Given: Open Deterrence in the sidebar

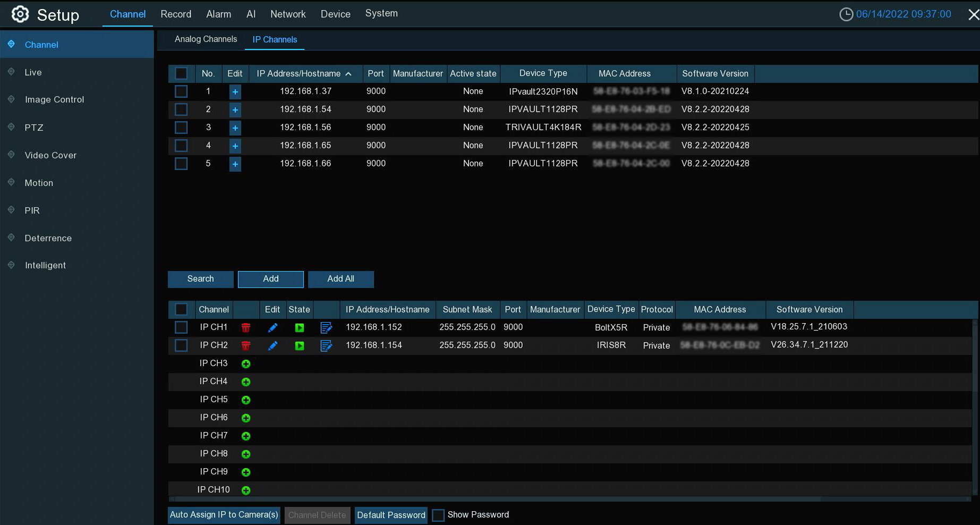Looking at the screenshot, I should tap(77, 238).
